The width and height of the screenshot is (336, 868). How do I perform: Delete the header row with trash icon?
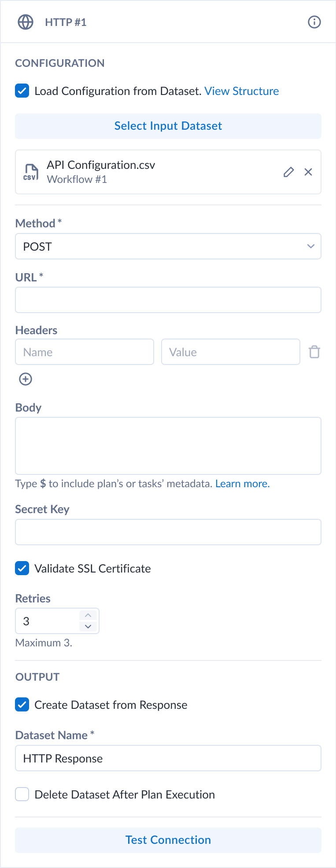(314, 352)
